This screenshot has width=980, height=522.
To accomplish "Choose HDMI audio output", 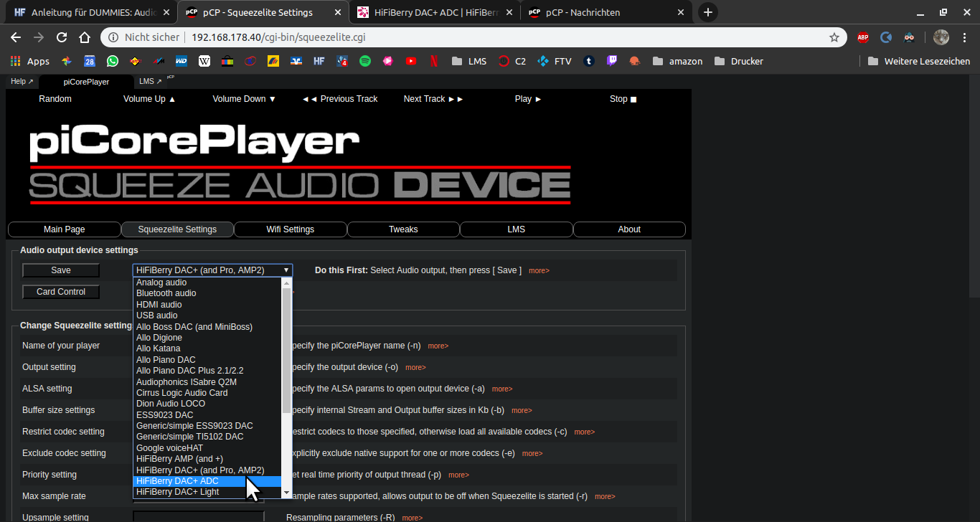I will (207, 305).
